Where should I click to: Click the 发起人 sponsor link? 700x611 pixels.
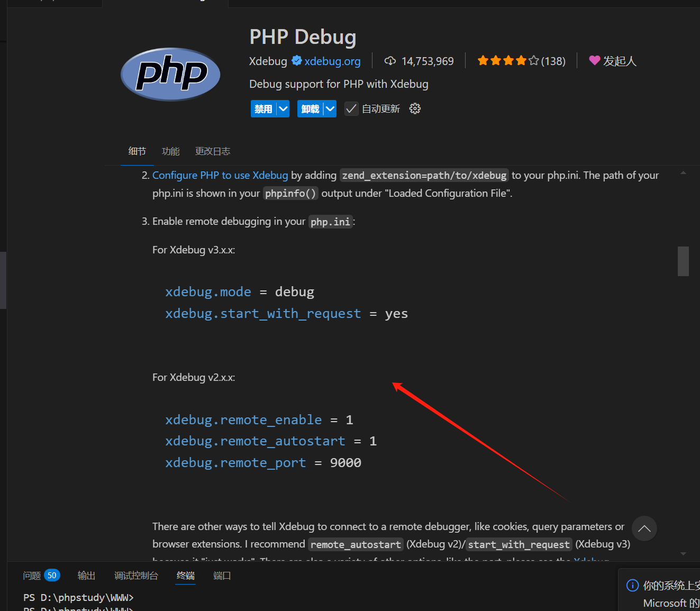pos(620,61)
